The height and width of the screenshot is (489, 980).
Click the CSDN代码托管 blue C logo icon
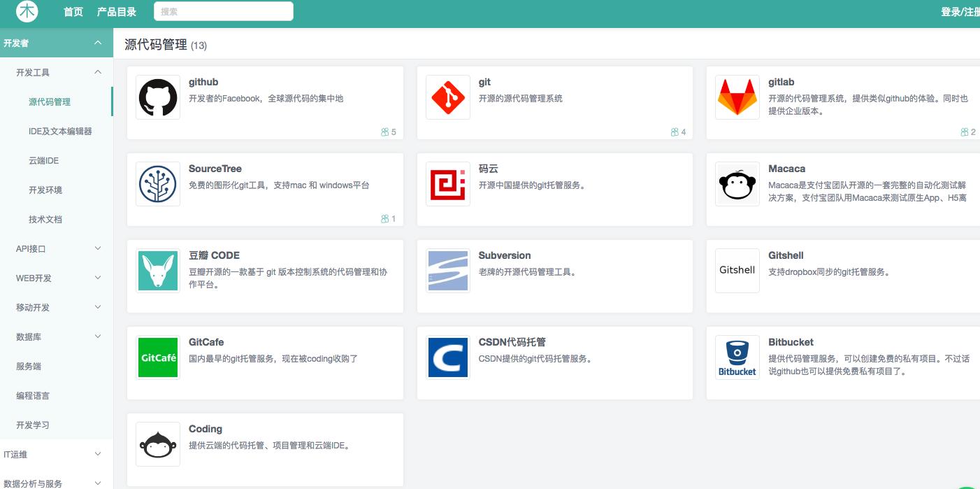click(447, 357)
